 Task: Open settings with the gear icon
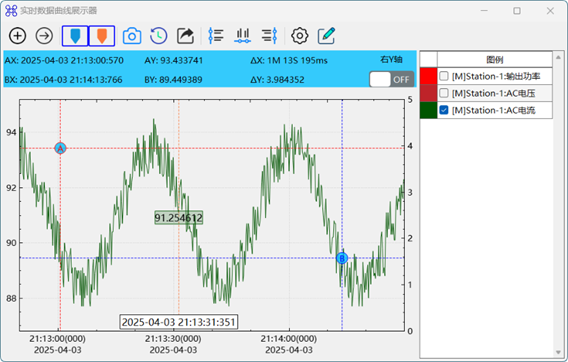(300, 36)
